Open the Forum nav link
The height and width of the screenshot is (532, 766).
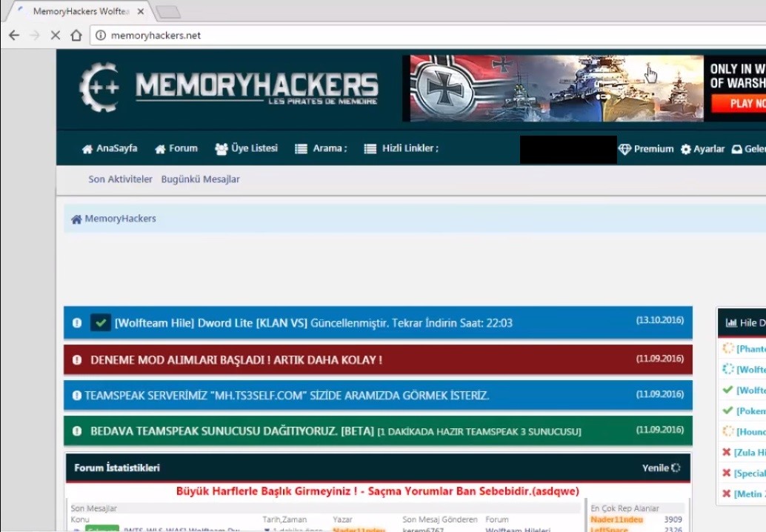click(x=176, y=148)
